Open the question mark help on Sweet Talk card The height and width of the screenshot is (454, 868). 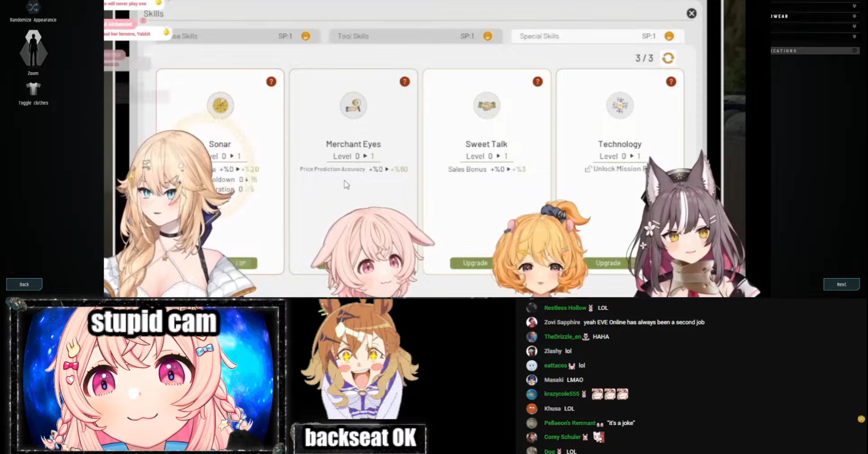(538, 82)
